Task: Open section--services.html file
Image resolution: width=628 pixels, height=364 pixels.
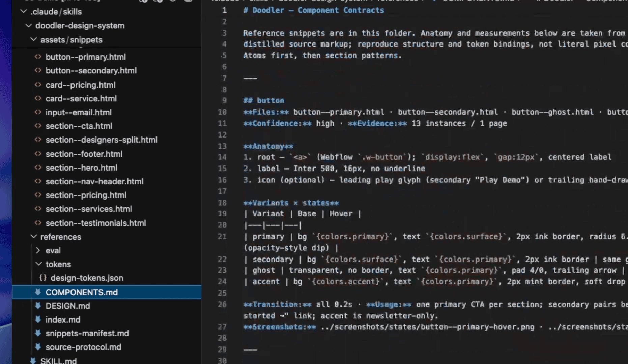Action: point(89,209)
